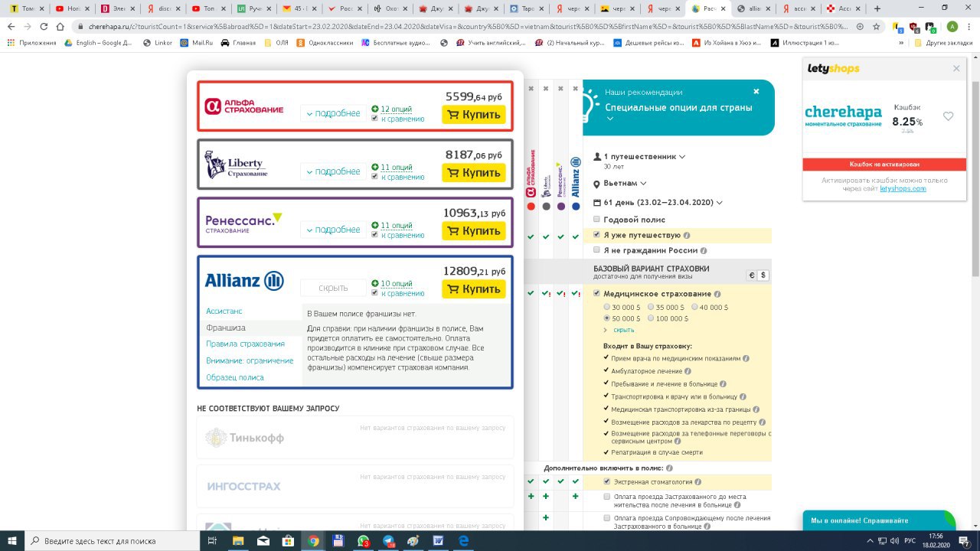Image resolution: width=980 pixels, height=551 pixels.
Task: Expand 'подробнее' for Renaissance insurance
Action: pos(333,230)
